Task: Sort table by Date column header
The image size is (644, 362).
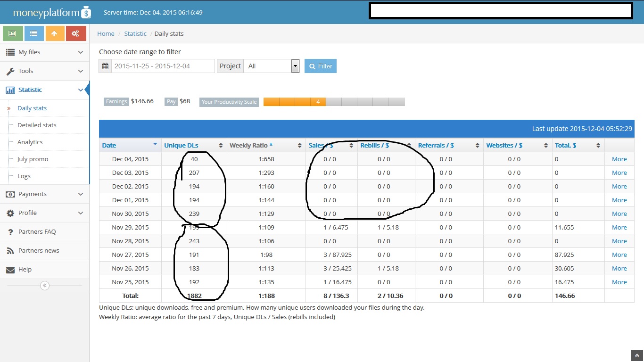Action: pos(109,145)
